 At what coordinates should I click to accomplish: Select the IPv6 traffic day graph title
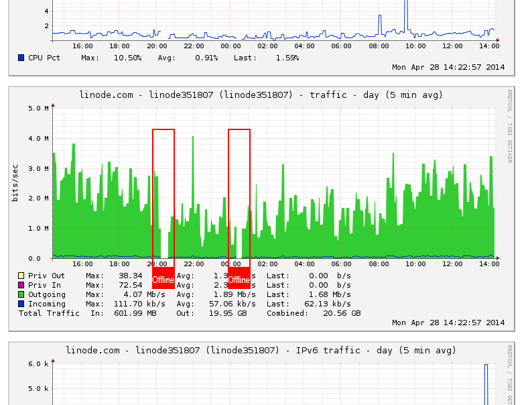click(261, 350)
